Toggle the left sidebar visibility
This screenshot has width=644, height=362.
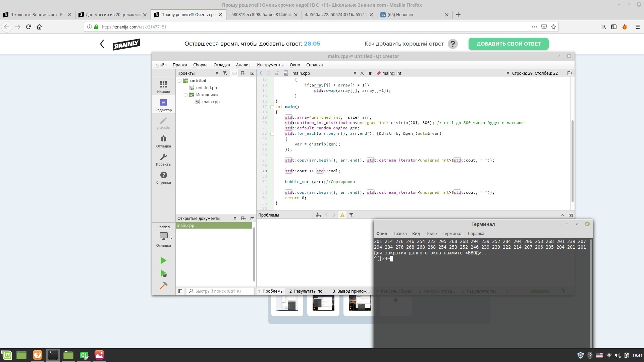pyautogui.click(x=180, y=291)
